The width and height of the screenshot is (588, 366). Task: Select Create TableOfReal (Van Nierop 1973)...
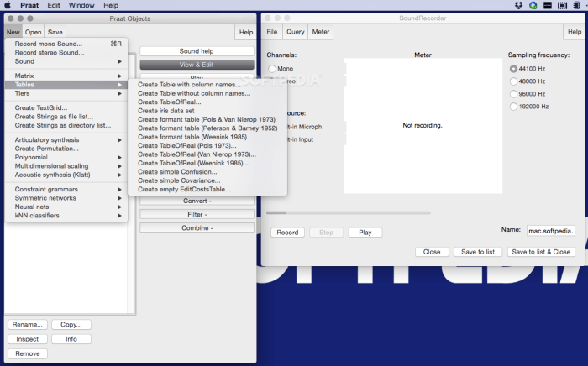[x=207, y=154]
